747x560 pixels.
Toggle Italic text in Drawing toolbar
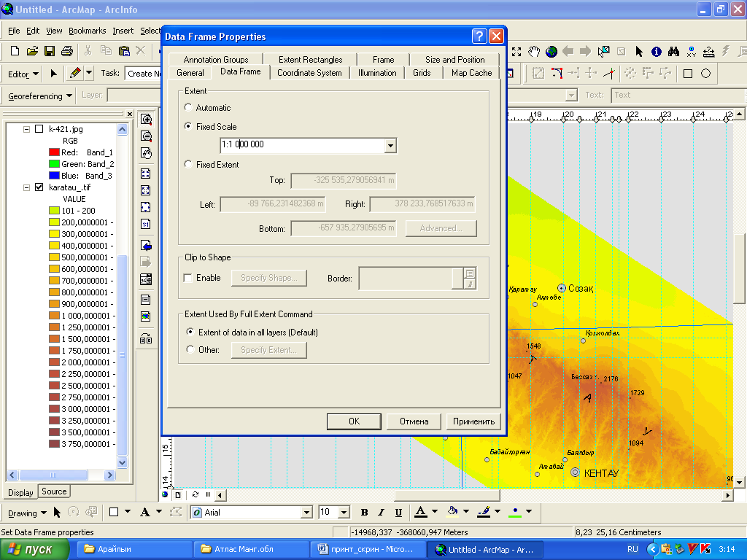coord(381,513)
